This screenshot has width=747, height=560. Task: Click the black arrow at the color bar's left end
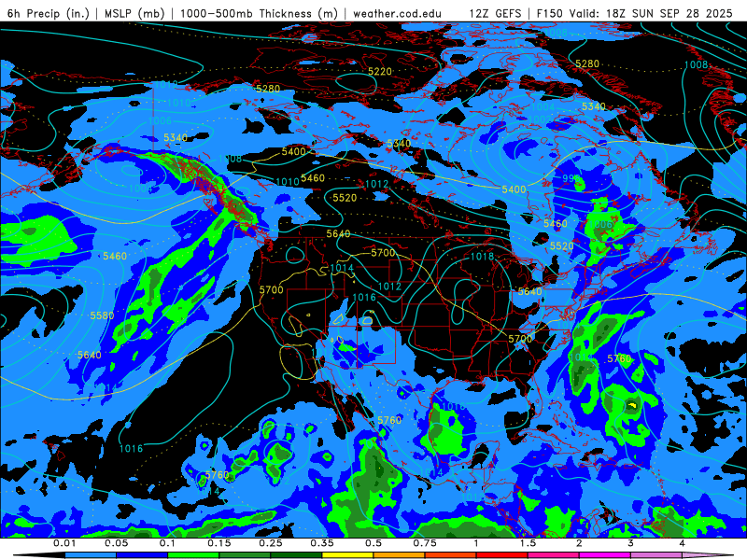pos(38,555)
